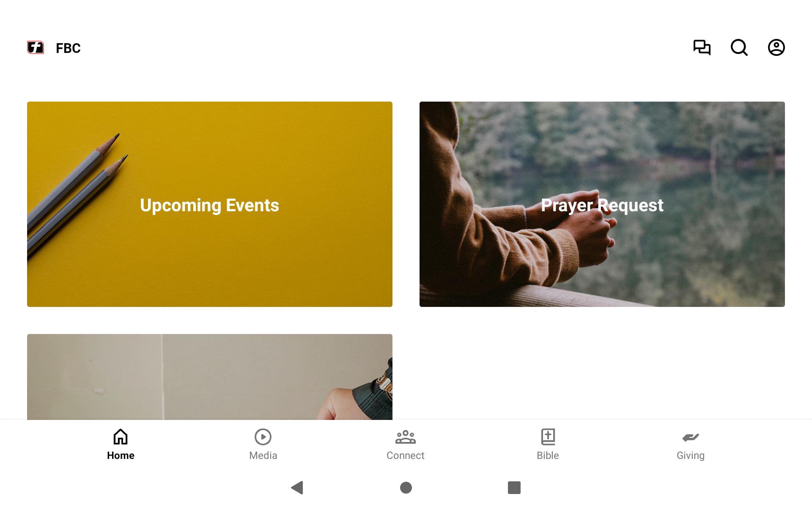Select the Home tab label
The height and width of the screenshot is (508, 812).
click(x=121, y=456)
